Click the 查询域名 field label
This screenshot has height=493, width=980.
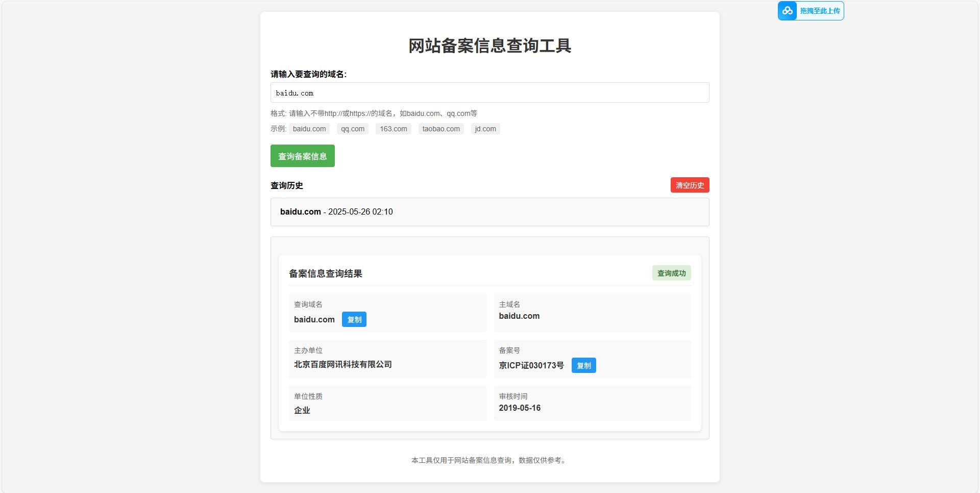pyautogui.click(x=308, y=304)
